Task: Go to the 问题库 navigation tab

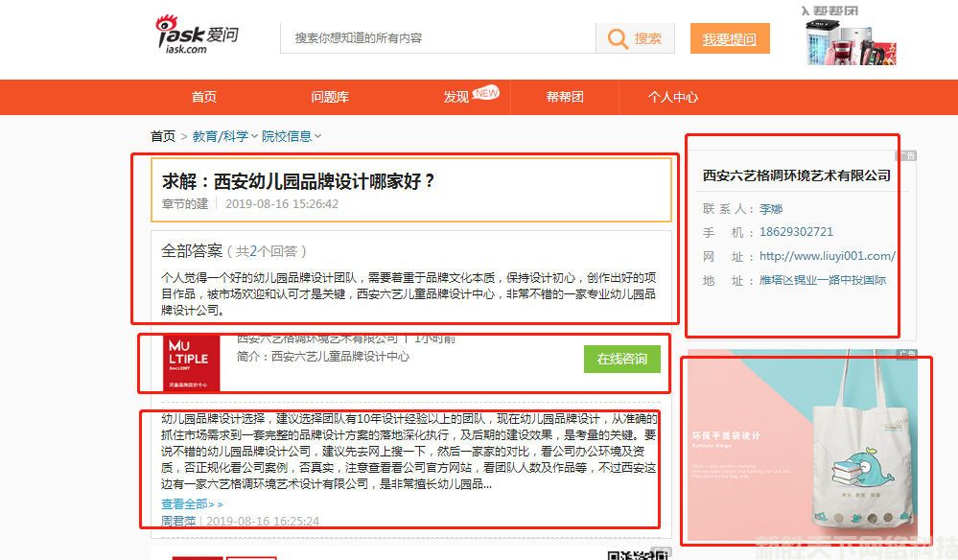Action: [x=330, y=97]
